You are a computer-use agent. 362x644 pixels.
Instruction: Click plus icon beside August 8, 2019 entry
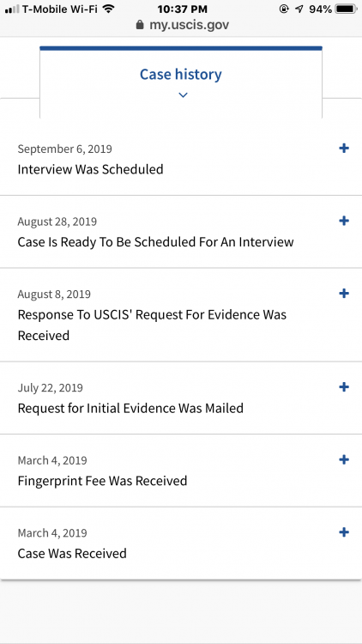[x=344, y=294]
